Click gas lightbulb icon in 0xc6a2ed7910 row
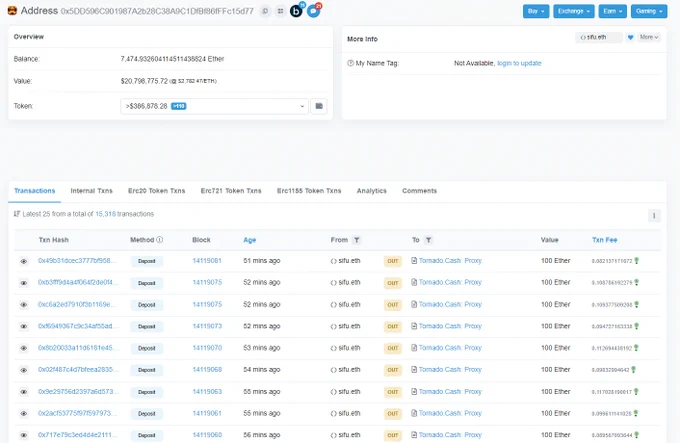Viewport: 680px width, 443px height. coord(637,305)
